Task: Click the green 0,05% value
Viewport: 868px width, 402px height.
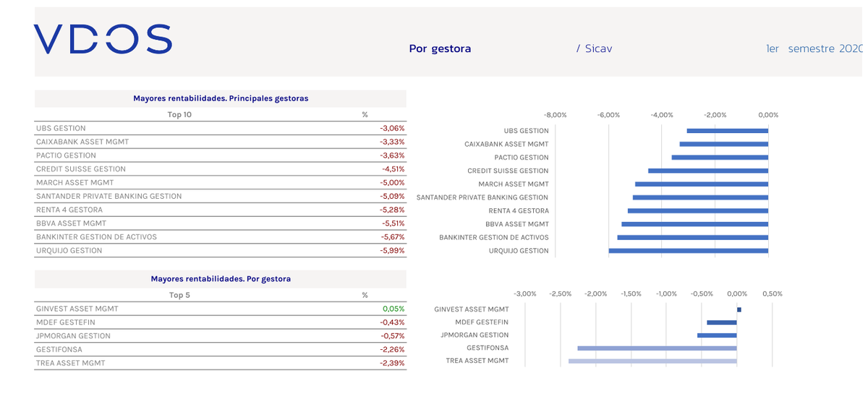Action: (x=394, y=309)
